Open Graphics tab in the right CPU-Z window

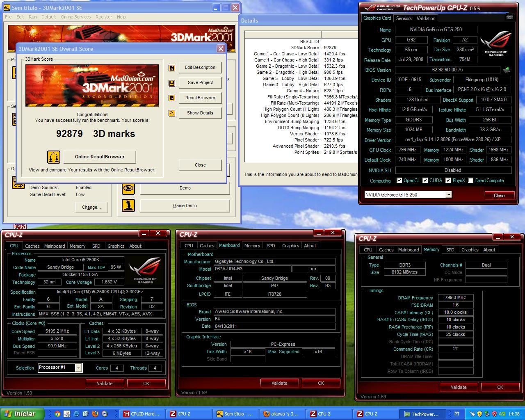pos(470,250)
